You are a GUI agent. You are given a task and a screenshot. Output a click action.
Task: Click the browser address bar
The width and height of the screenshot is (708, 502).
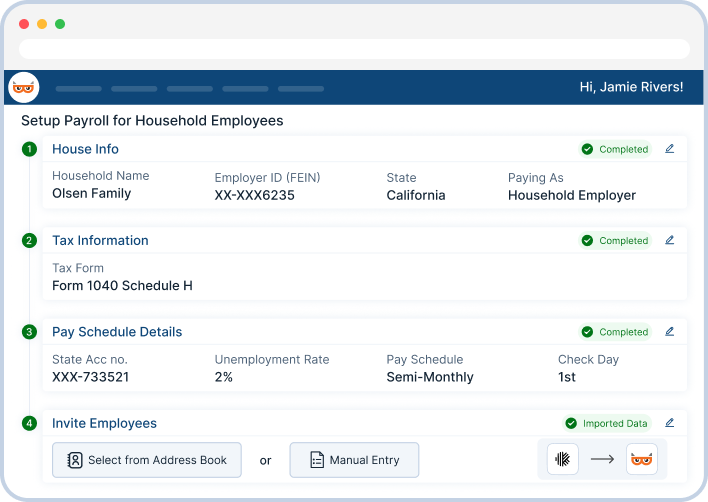pyautogui.click(x=354, y=49)
